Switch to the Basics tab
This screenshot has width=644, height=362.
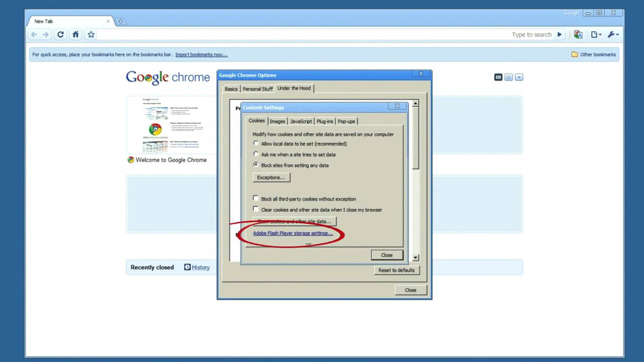pos(231,89)
